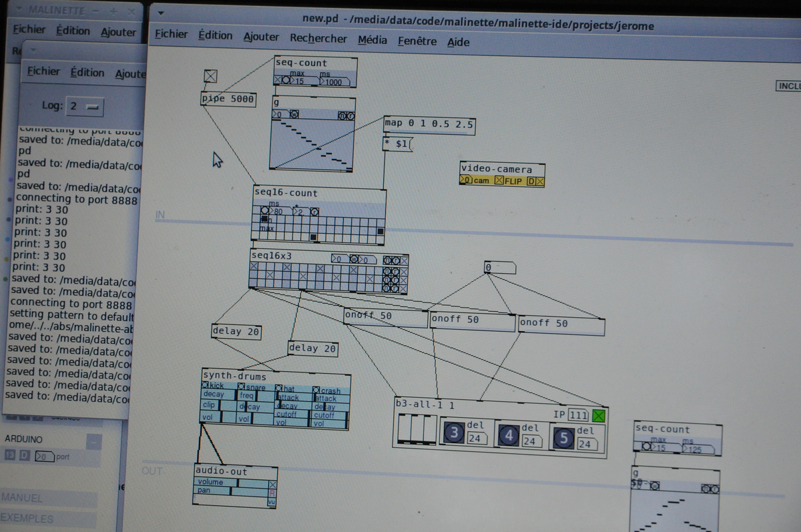Image resolution: width=801 pixels, height=532 pixels.
Task: Click the del number box beside button 3
Action: point(477,439)
